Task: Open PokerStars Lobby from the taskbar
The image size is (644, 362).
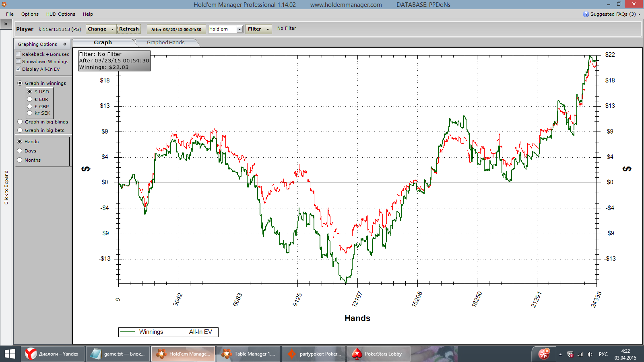Action: (379, 354)
